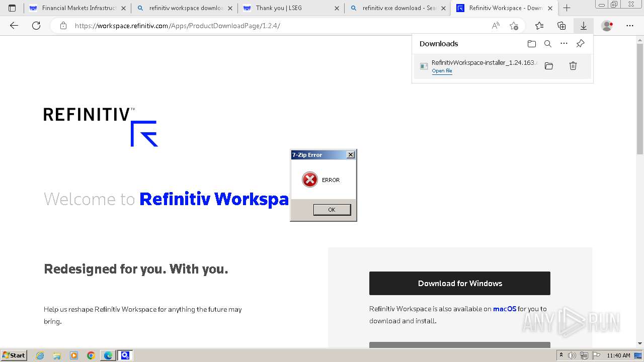644x362 pixels.
Task: Switch to Edge taskbar button
Action: 108,355
